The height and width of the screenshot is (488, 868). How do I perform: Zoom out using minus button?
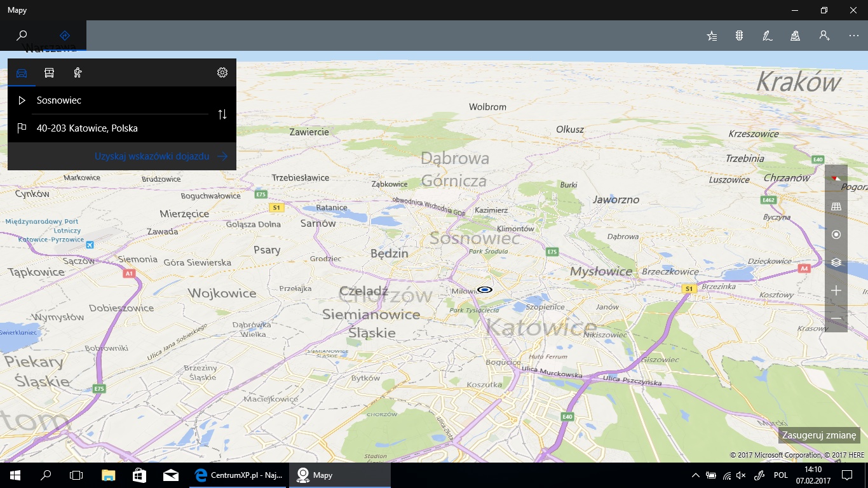pyautogui.click(x=836, y=318)
